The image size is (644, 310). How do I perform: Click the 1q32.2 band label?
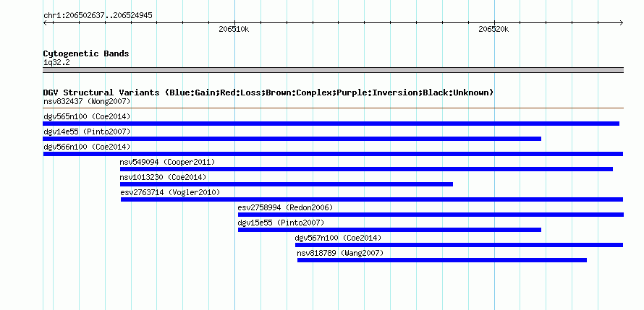[56, 63]
